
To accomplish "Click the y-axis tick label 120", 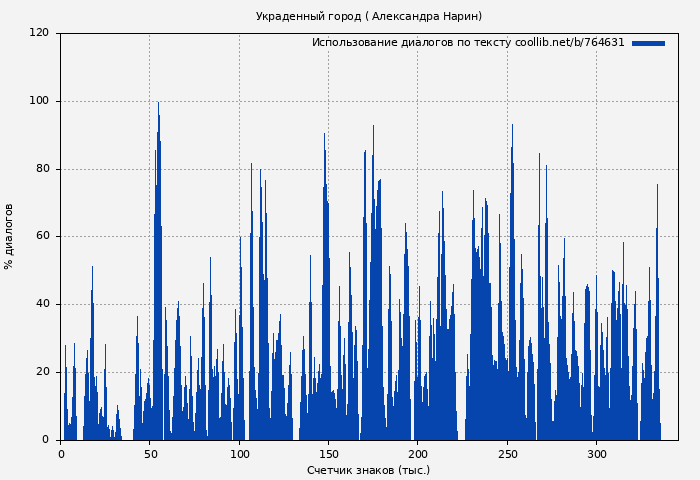I will coord(39,33).
